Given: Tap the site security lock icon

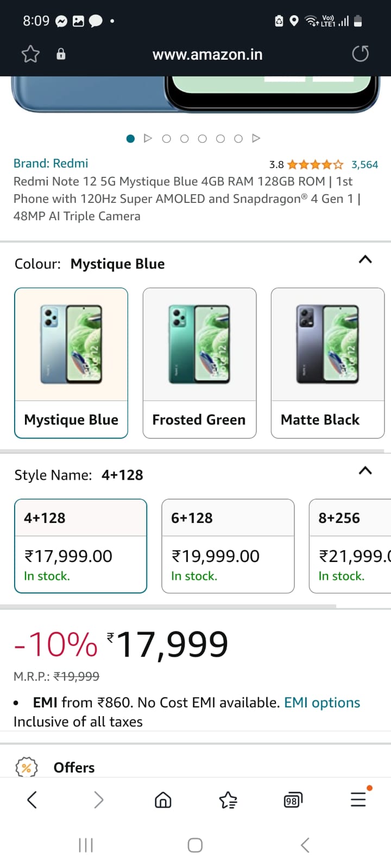Looking at the screenshot, I should tap(61, 54).
